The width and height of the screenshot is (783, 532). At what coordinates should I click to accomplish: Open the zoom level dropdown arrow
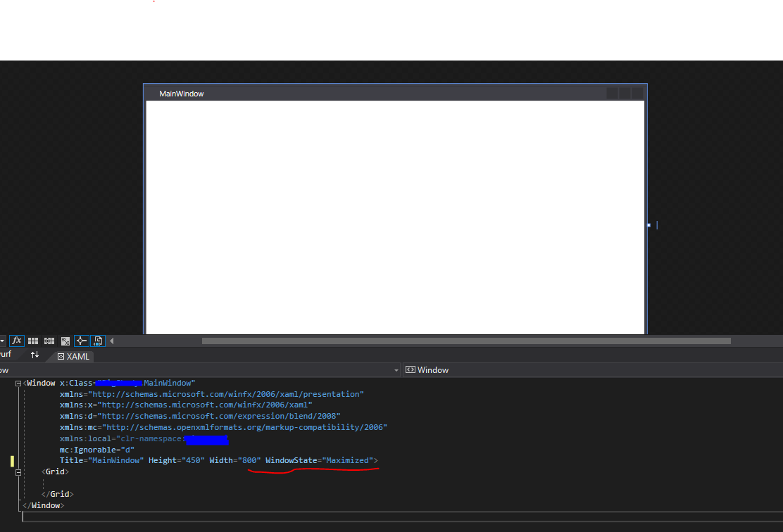click(2, 341)
